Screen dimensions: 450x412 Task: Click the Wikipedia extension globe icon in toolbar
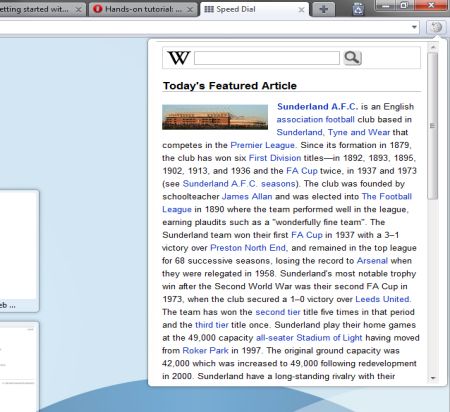(x=436, y=27)
